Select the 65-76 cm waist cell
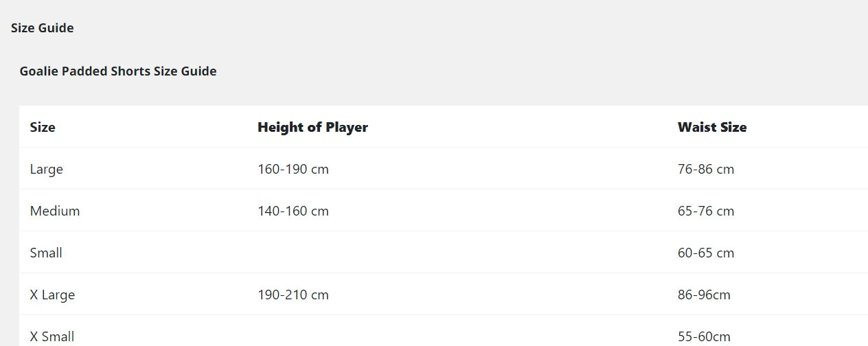This screenshot has height=346, width=868. 706,211
